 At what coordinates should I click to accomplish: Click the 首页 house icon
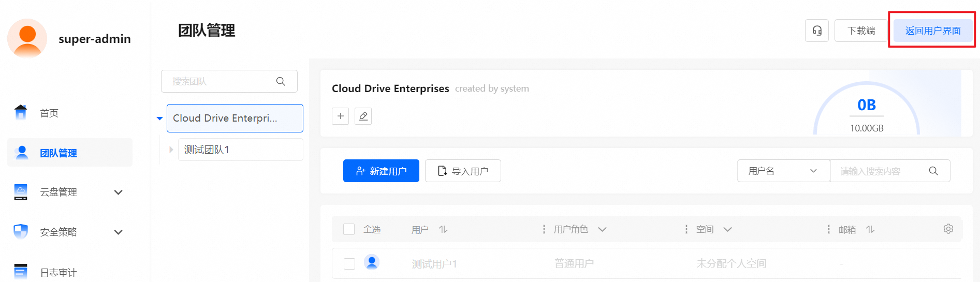click(x=21, y=112)
